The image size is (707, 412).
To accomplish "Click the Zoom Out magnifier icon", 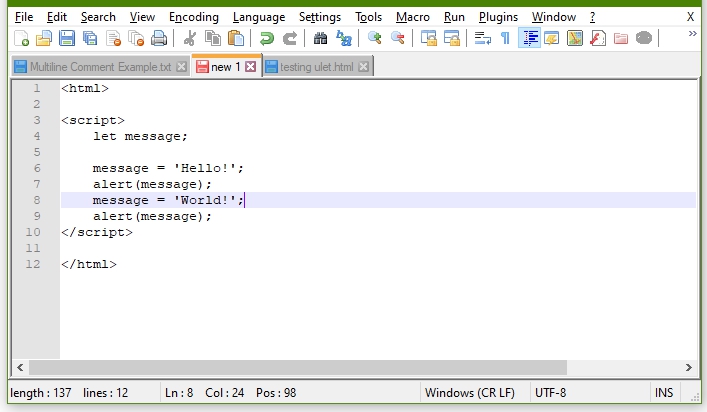I will coord(397,38).
